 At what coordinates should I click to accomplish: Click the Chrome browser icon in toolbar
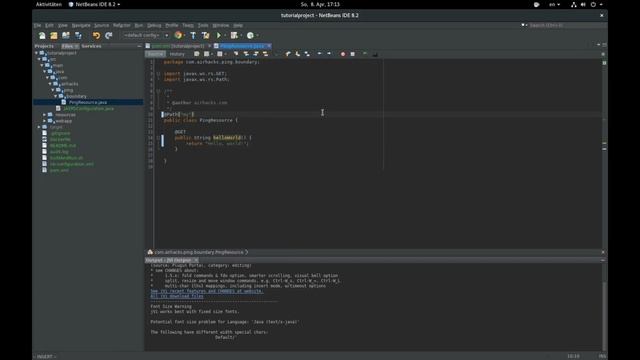pyautogui.click(x=178, y=36)
